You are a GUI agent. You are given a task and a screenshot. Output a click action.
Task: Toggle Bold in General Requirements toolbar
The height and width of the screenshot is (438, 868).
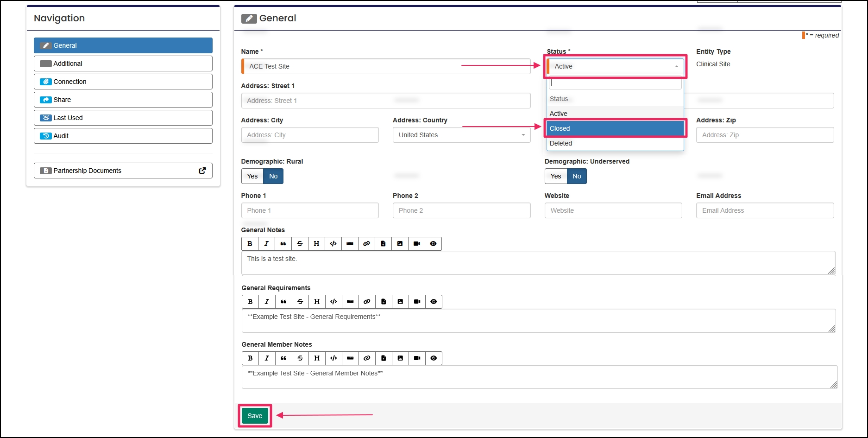point(250,302)
